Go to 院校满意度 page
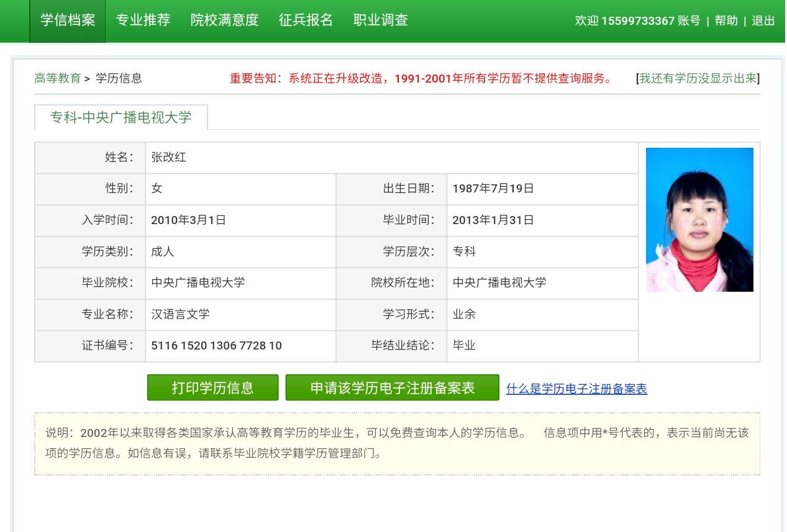 tap(224, 20)
